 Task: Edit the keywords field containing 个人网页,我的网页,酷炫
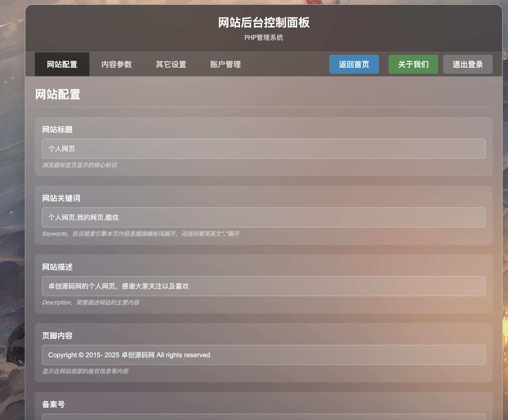[x=264, y=217]
